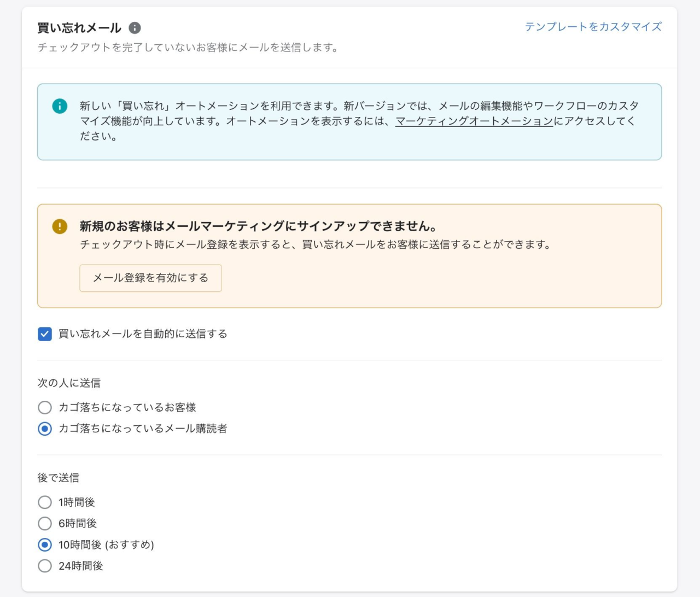The image size is (700, 597).
Task: Click warning text starting チェックアウト時にメール登録を表示すると
Action: 316,244
